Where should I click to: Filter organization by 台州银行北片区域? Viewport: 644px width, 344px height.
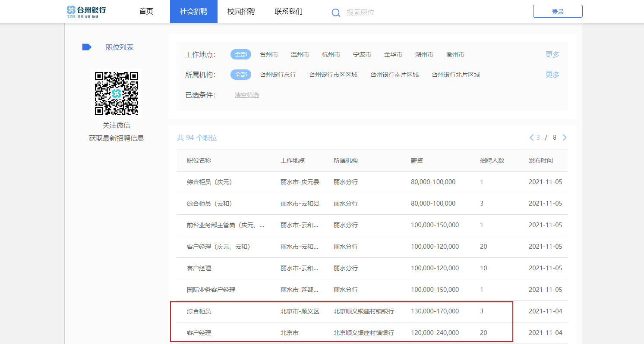(456, 75)
